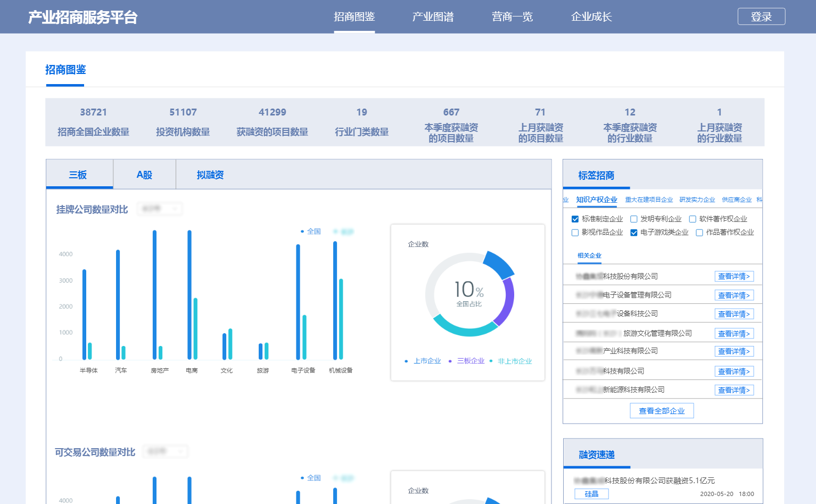This screenshot has width=816, height=504.
Task: Toggle the 全国 legend on the bar chart
Action: tap(313, 231)
